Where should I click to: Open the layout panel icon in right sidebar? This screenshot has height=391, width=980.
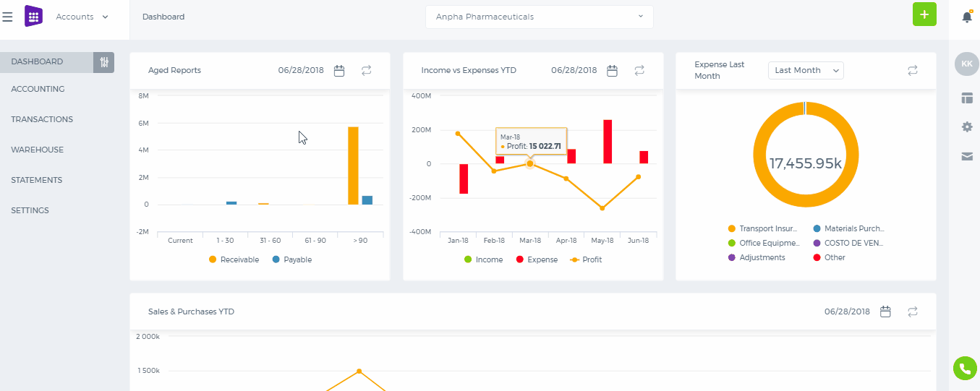pyautogui.click(x=967, y=98)
